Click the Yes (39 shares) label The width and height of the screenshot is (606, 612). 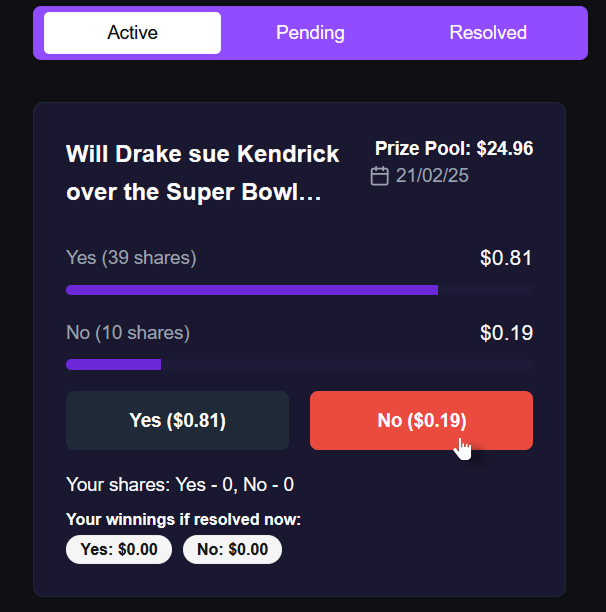pyautogui.click(x=131, y=258)
